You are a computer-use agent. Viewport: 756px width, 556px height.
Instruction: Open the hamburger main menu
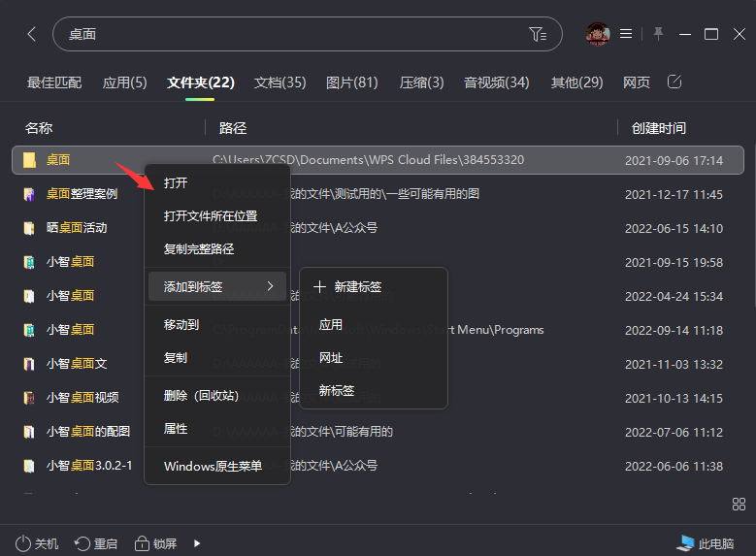626,34
